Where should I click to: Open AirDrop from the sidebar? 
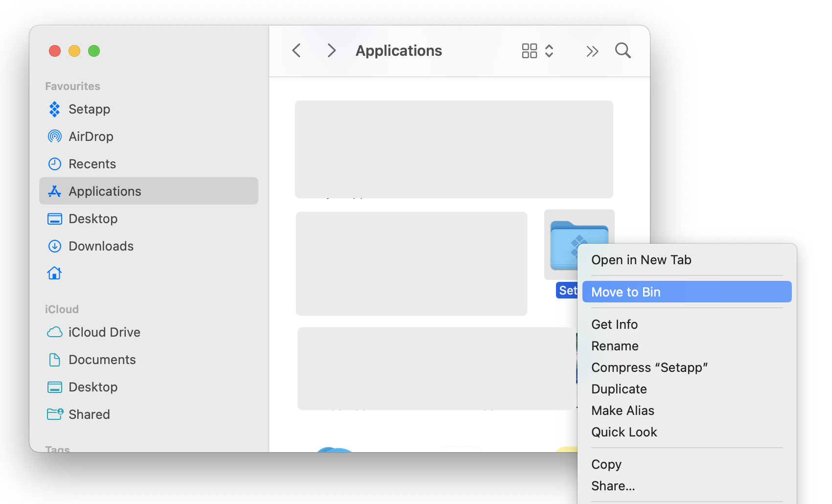[x=91, y=137]
